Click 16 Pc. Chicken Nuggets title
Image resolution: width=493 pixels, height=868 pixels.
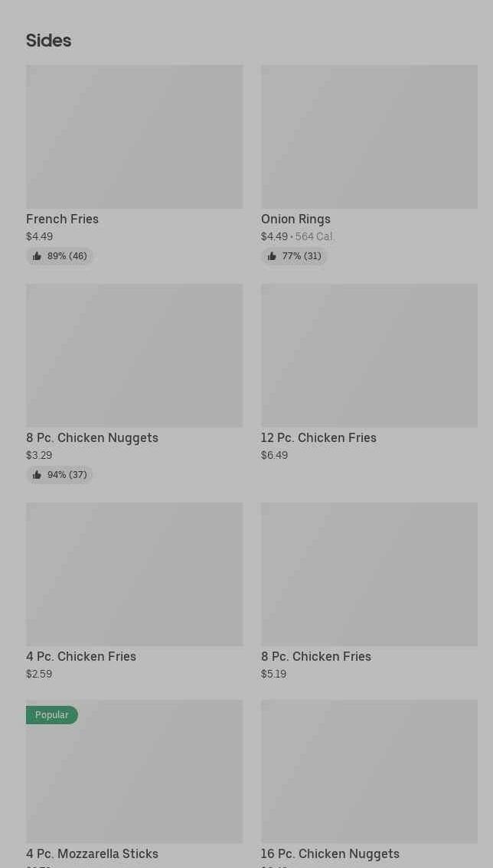point(330,853)
